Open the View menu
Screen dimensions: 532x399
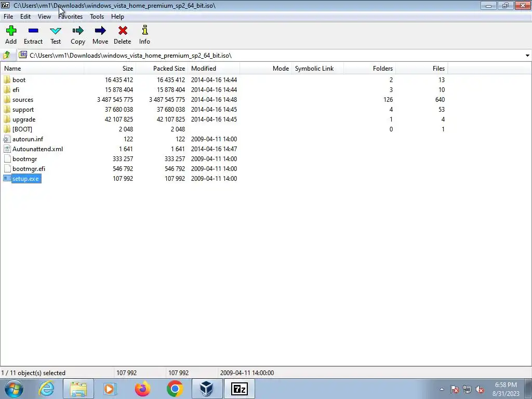44,16
